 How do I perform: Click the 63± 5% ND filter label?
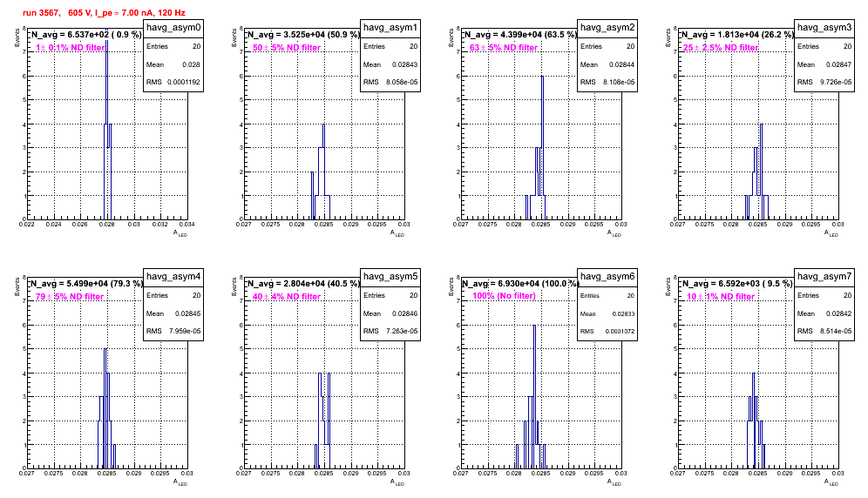tap(504, 48)
